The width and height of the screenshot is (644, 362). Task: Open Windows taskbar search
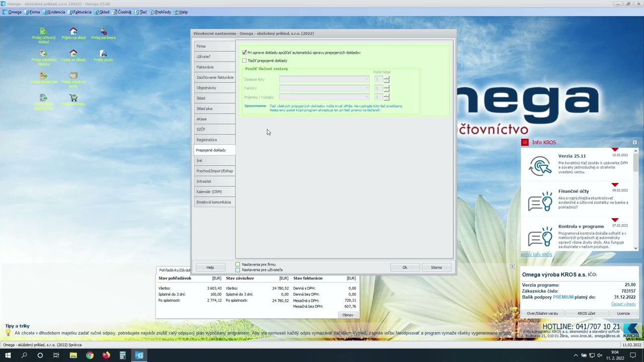[x=24, y=355]
